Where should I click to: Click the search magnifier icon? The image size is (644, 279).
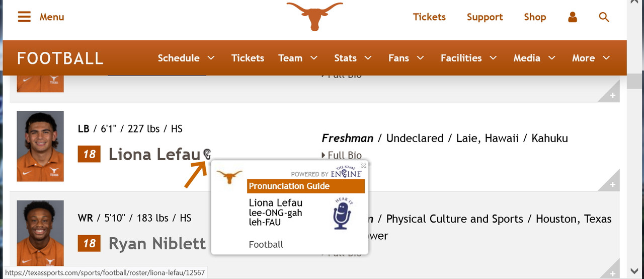(x=604, y=17)
